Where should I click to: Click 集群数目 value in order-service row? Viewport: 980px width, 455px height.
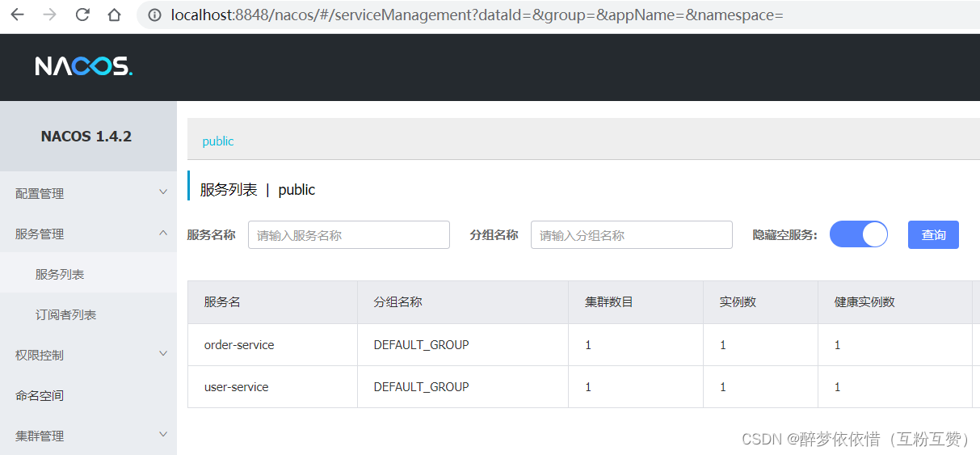coord(588,344)
